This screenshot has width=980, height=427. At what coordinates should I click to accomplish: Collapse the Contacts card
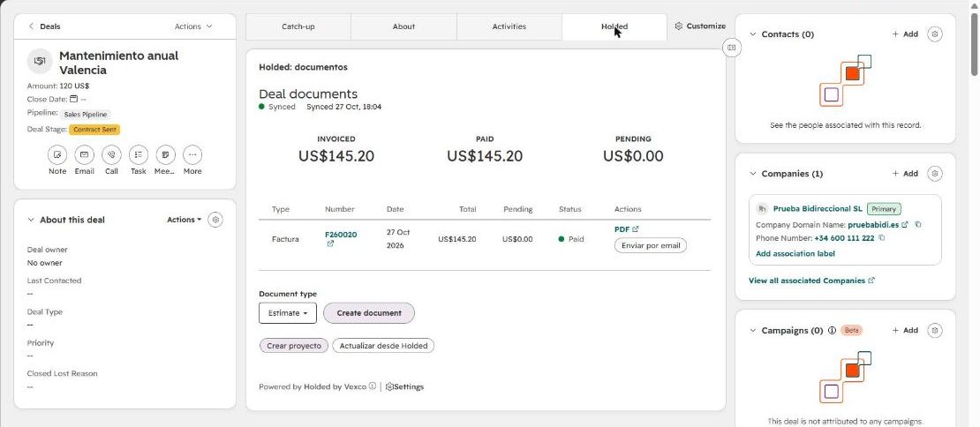point(752,34)
